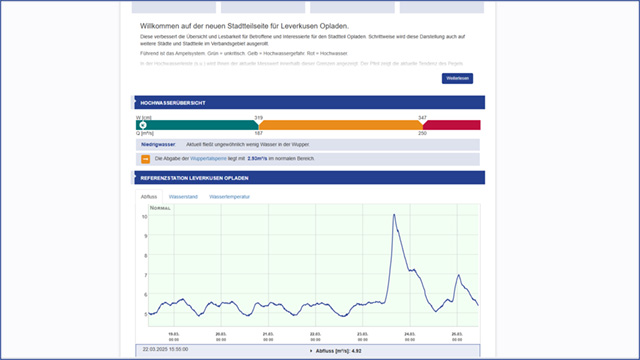Open the Wuppertalsperre link
The image size is (640, 360).
pyautogui.click(x=208, y=158)
